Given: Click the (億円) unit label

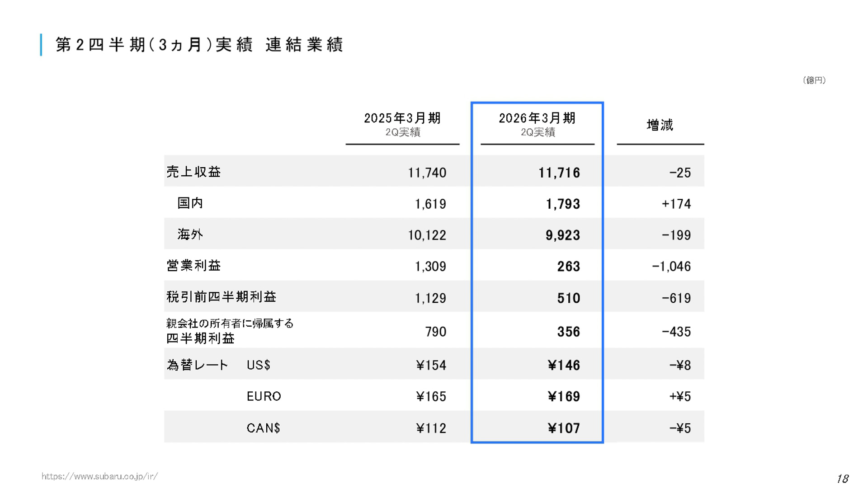Looking at the screenshot, I should pyautogui.click(x=814, y=80).
